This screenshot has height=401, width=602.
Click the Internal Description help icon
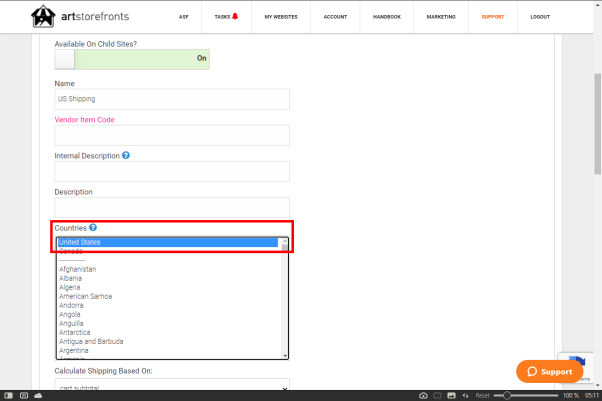[126, 156]
